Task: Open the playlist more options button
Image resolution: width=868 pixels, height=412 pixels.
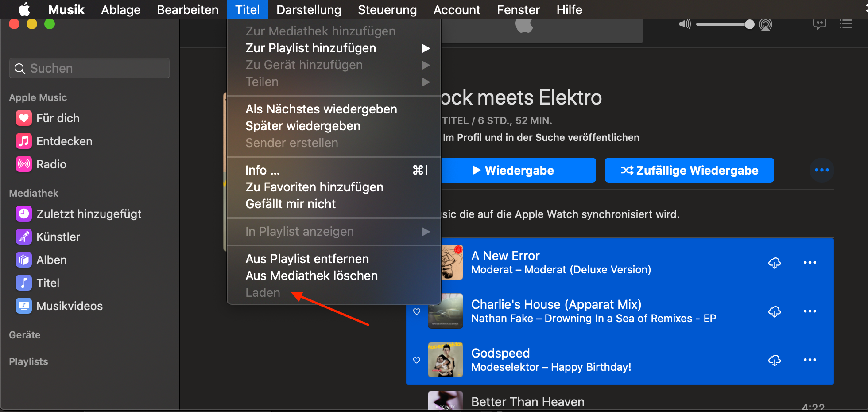Action: (822, 170)
